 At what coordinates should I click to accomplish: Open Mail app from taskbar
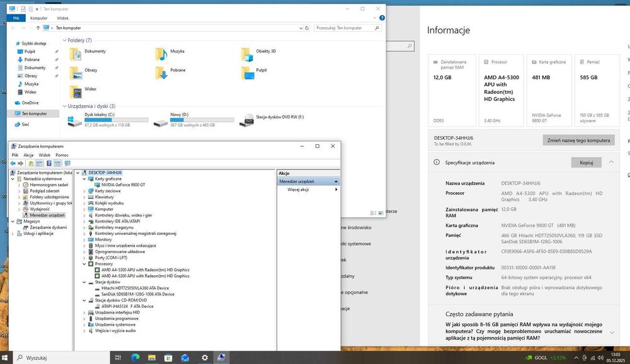pyautogui.click(x=185, y=357)
